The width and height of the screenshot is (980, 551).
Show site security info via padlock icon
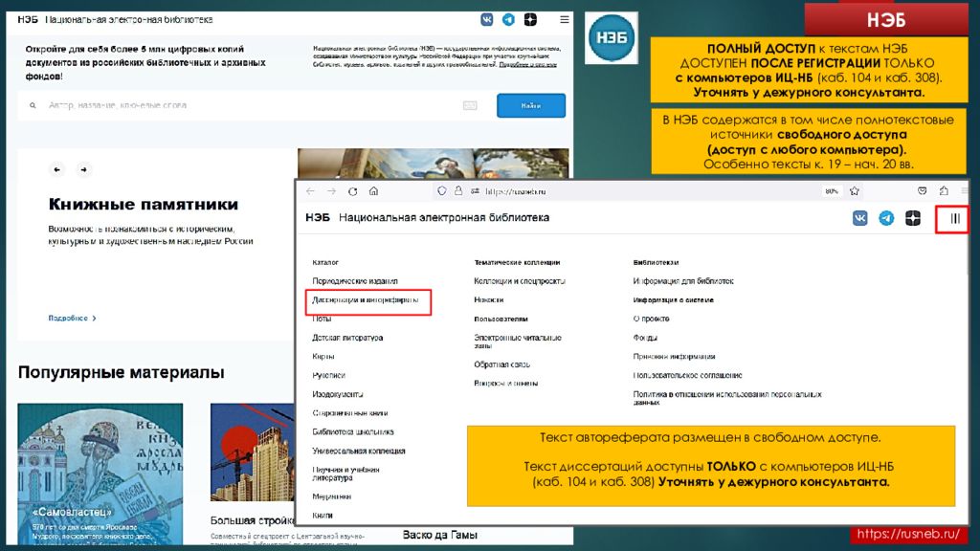click(x=458, y=191)
